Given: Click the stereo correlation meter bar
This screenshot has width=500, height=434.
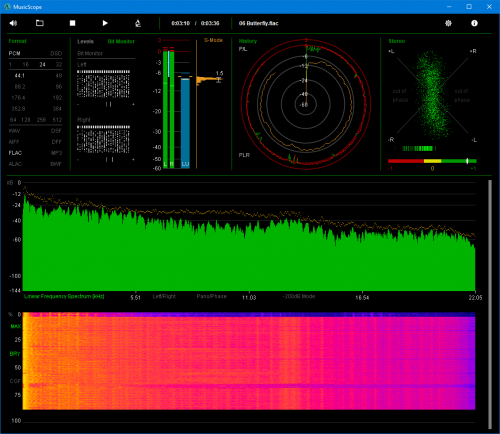Looking at the screenshot, I should (432, 161).
